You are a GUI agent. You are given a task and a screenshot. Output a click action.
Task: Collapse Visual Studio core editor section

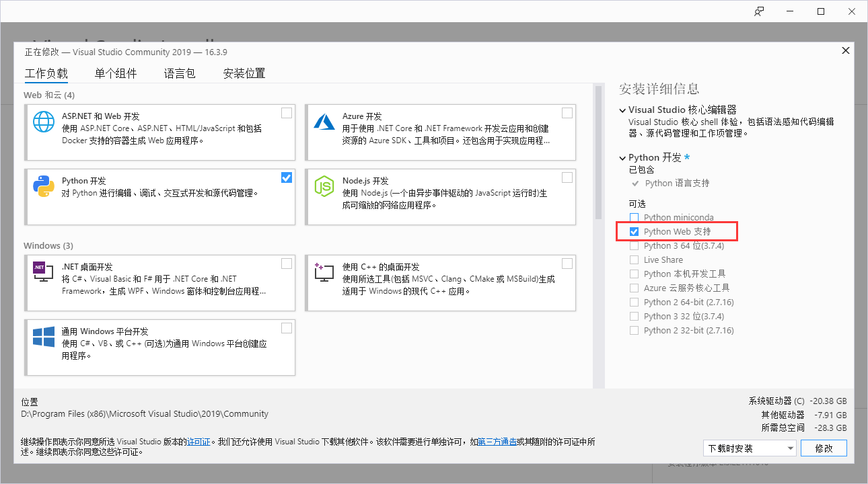(x=622, y=110)
